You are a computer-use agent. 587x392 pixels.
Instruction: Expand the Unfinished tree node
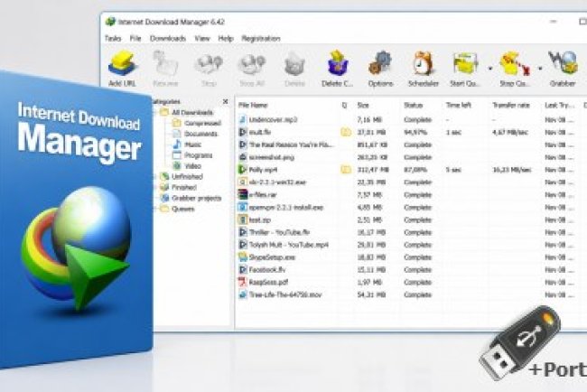tap(155, 177)
